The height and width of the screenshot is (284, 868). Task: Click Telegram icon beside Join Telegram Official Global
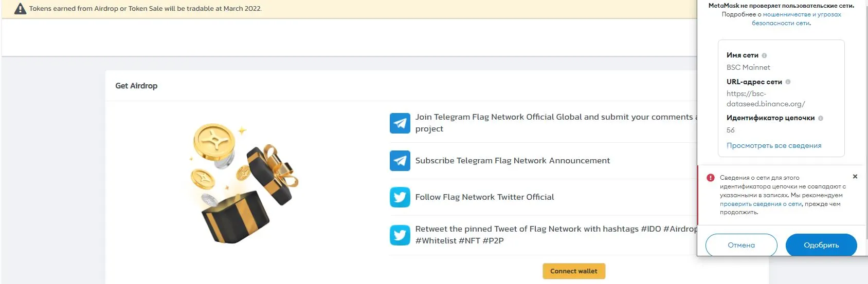click(400, 123)
